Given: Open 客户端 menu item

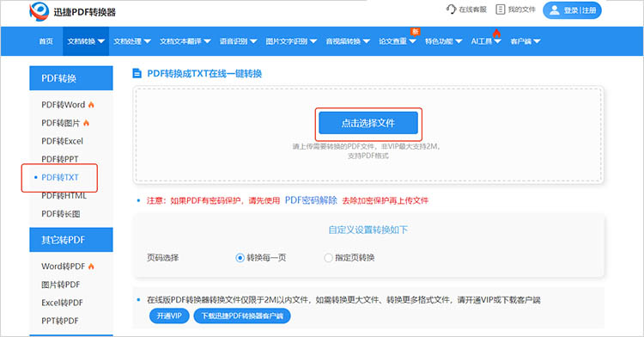Looking at the screenshot, I should point(526,41).
